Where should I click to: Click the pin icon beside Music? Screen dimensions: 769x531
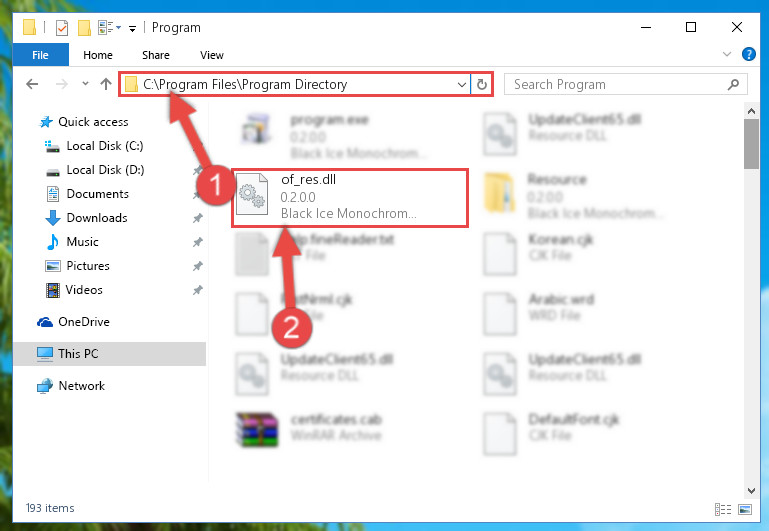point(198,242)
